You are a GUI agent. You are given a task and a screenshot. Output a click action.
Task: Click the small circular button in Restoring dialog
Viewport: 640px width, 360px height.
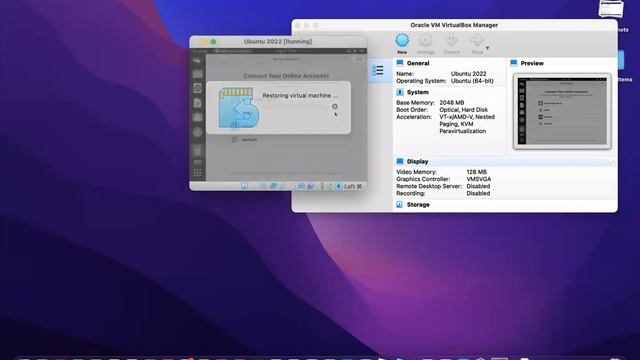tap(335, 107)
